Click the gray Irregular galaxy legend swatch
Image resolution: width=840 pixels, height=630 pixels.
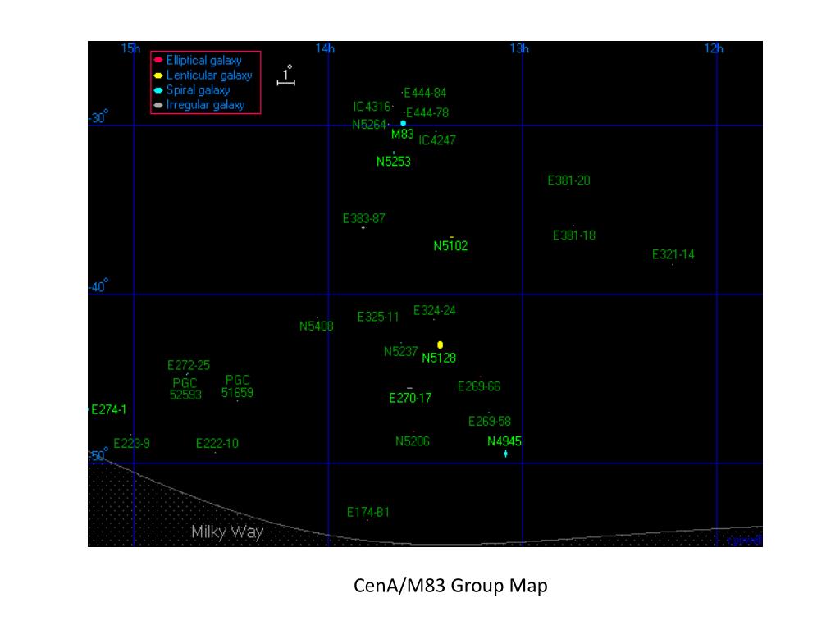pyautogui.click(x=158, y=105)
